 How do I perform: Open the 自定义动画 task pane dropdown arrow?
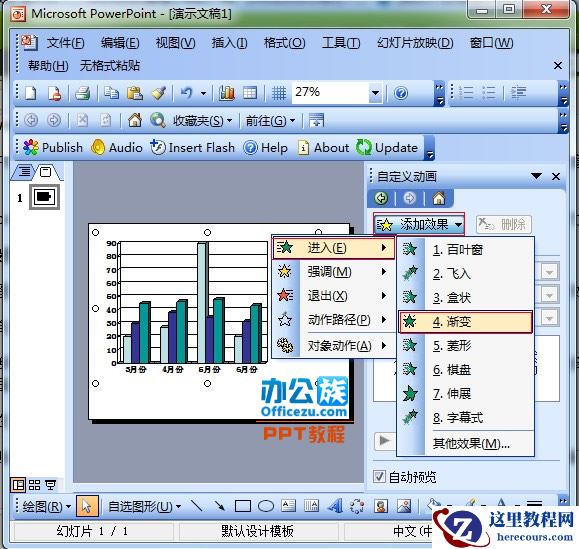coord(536,176)
